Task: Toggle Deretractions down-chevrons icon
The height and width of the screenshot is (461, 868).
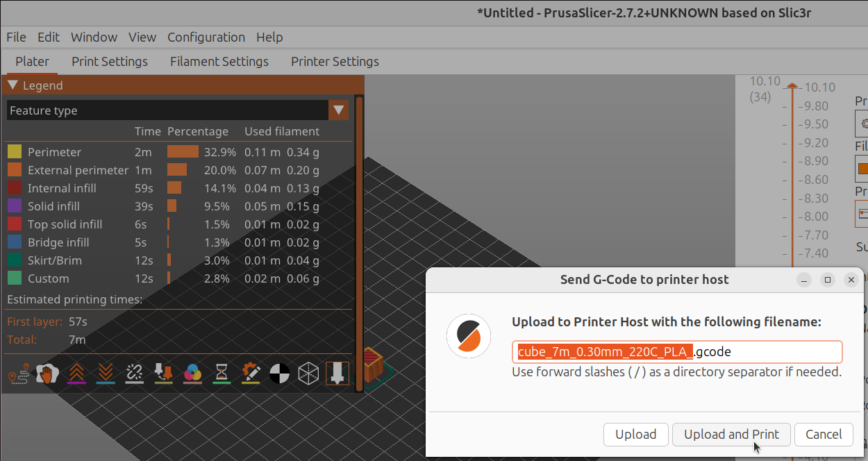Action: point(106,374)
